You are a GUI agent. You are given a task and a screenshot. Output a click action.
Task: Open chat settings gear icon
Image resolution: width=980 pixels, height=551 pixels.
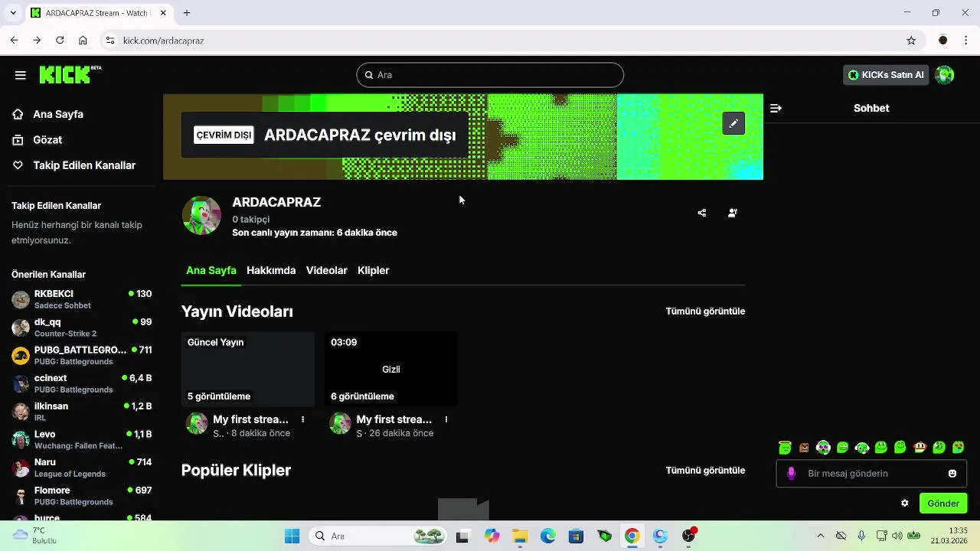(x=905, y=504)
